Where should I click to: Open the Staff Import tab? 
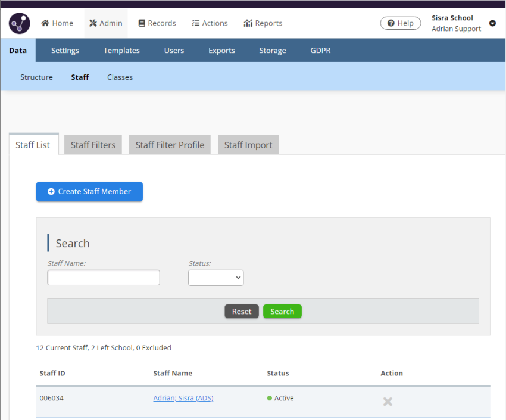tap(248, 145)
